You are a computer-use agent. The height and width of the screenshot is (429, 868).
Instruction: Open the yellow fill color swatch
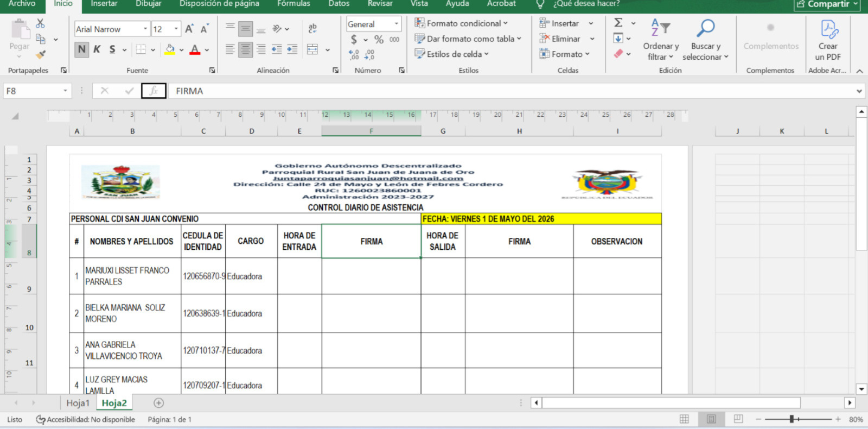coord(170,49)
